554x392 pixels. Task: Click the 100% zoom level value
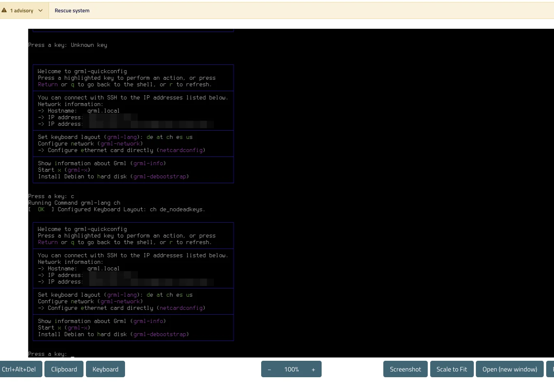pyautogui.click(x=292, y=369)
